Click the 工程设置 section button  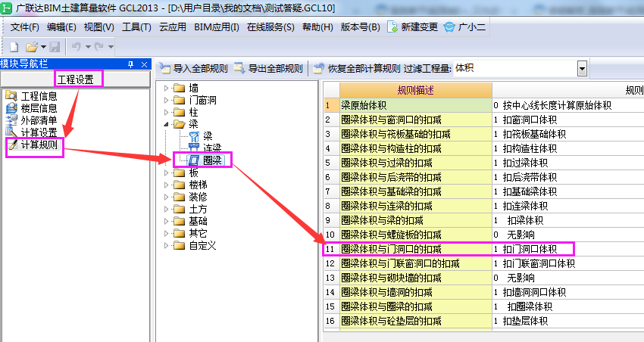76,79
